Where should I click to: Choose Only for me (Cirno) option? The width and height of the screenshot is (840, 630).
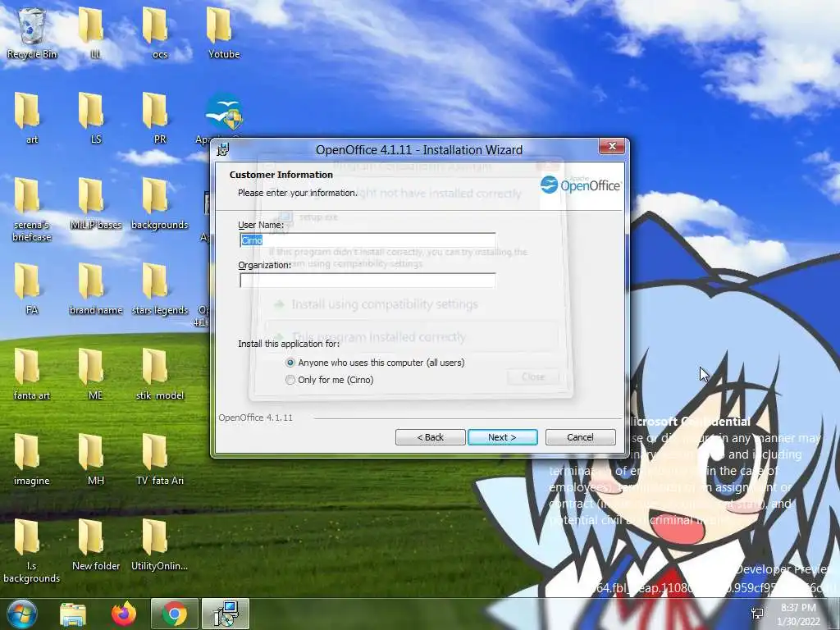pos(330,380)
